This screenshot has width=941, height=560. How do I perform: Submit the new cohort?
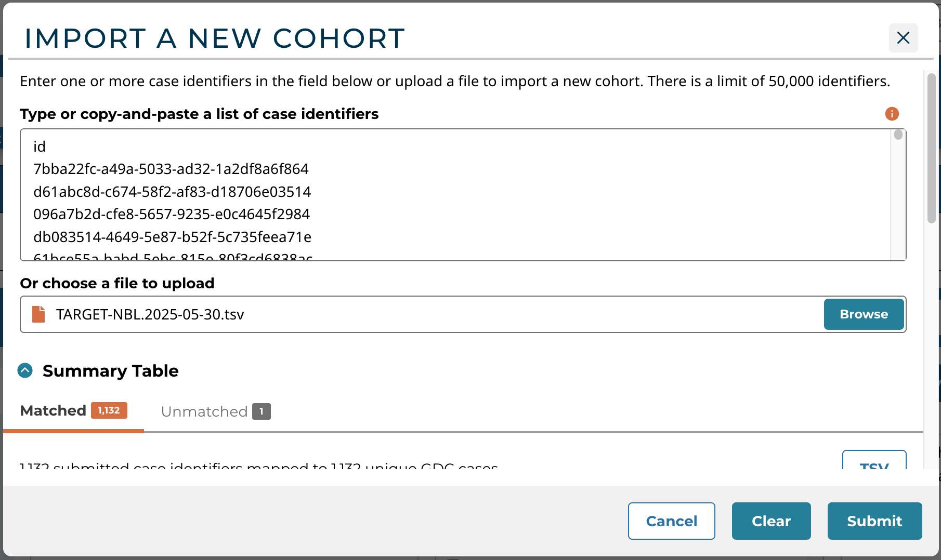pyautogui.click(x=874, y=521)
